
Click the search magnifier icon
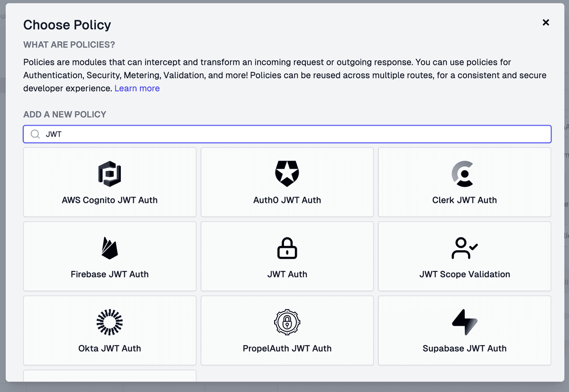35,134
